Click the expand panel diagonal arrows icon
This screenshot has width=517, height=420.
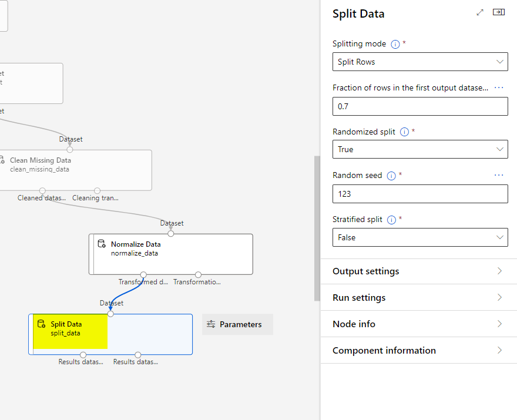[480, 12]
